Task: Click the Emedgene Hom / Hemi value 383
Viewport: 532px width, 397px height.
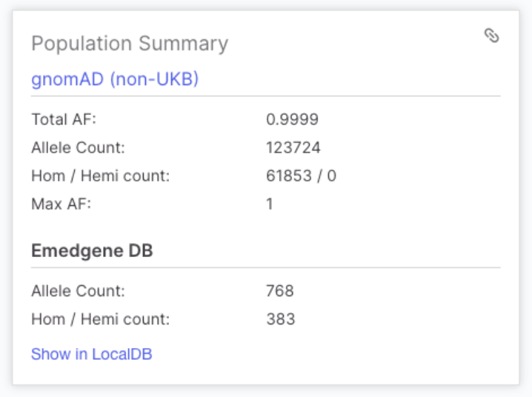Action: tap(280, 319)
